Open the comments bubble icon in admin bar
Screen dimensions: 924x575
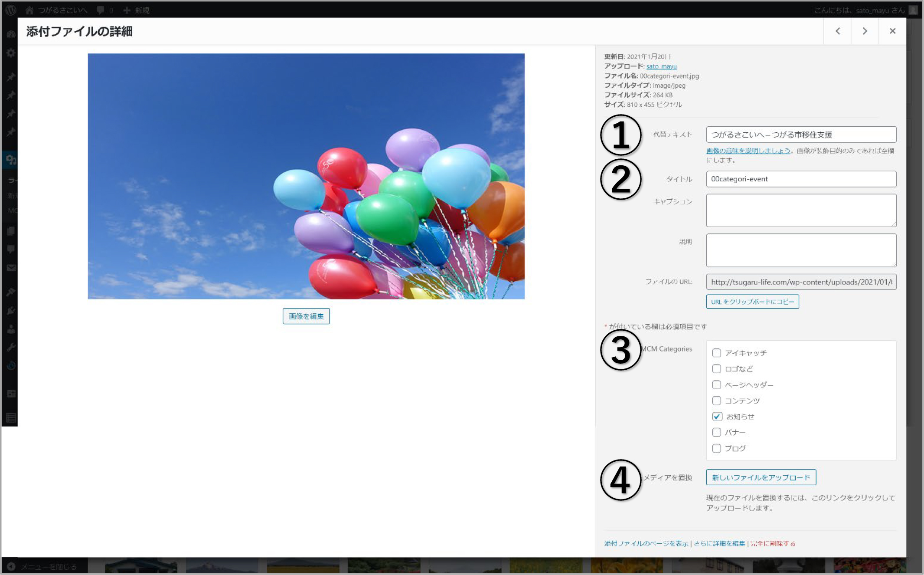click(101, 10)
